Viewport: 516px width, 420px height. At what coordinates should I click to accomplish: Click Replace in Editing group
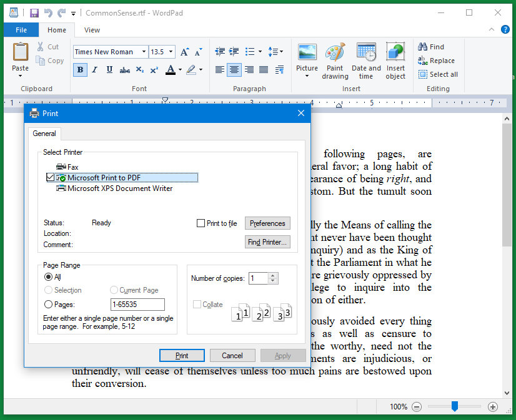(x=437, y=61)
